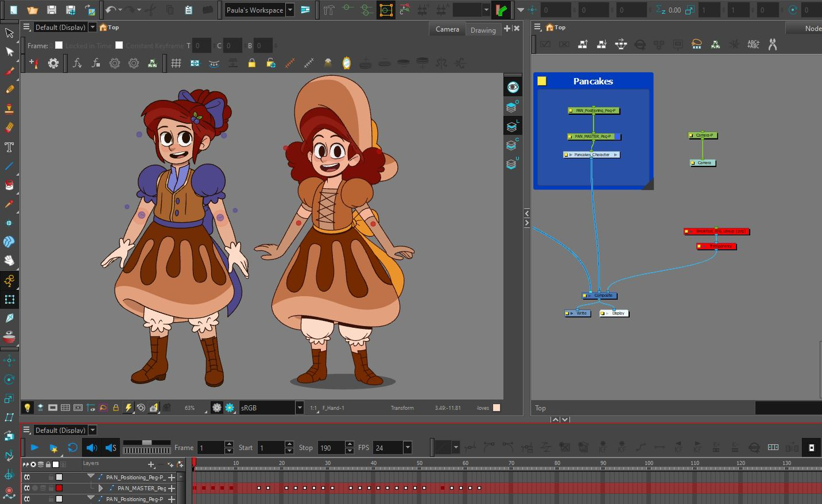This screenshot has height=504, width=822.
Task: Switch to the Camera tab
Action: click(x=447, y=29)
